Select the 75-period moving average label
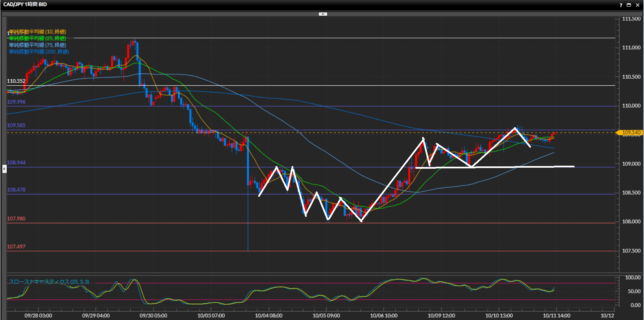 38,45
